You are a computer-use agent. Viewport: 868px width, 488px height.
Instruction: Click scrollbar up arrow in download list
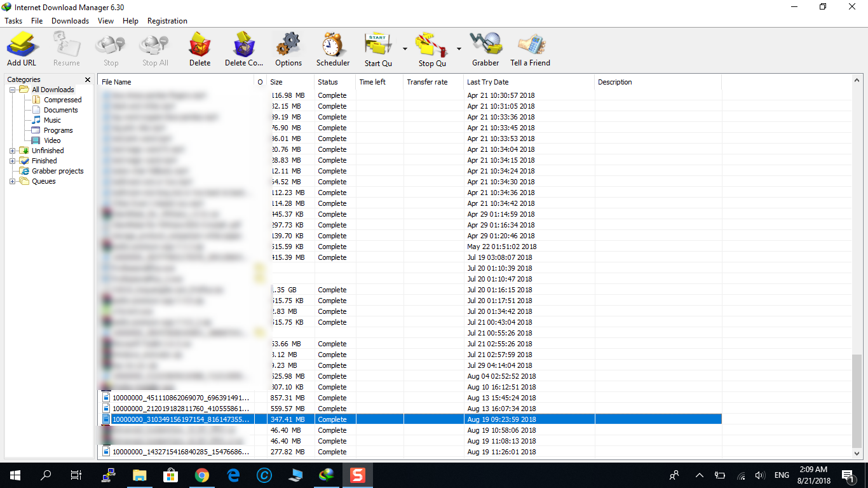[x=857, y=80]
